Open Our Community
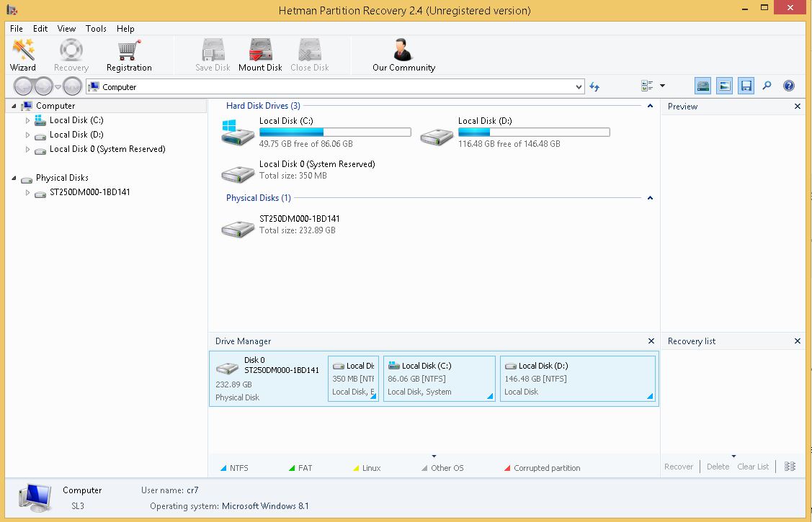The width and height of the screenshot is (812, 522). (403, 54)
